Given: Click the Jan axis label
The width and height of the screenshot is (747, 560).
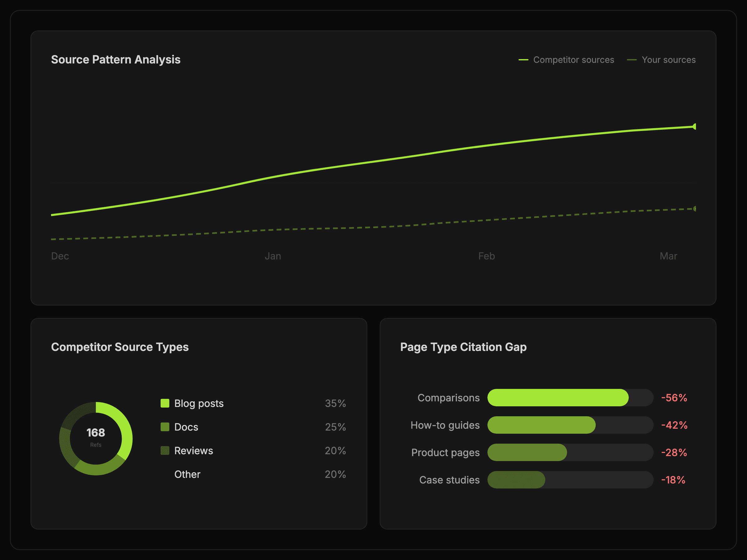Looking at the screenshot, I should (x=273, y=256).
